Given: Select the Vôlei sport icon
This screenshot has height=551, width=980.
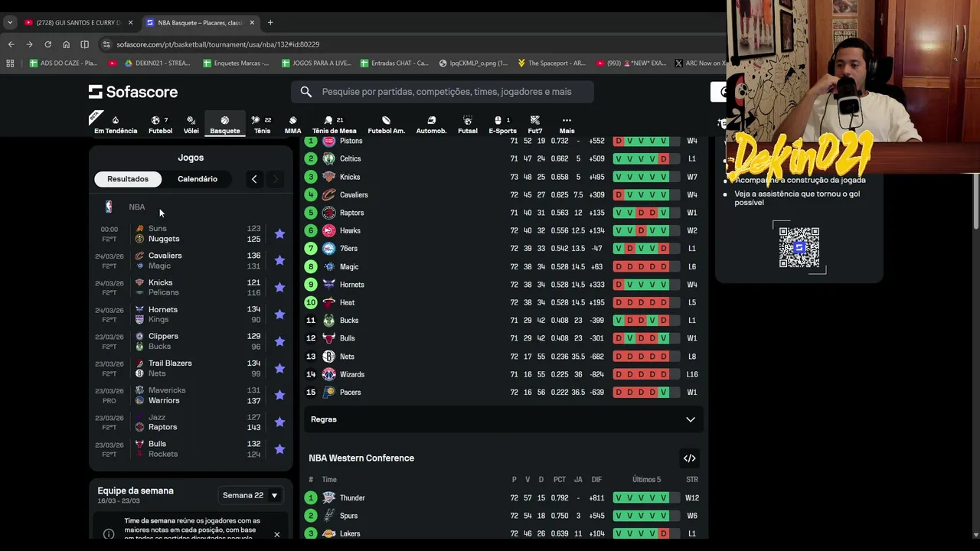Looking at the screenshot, I should pyautogui.click(x=191, y=125).
